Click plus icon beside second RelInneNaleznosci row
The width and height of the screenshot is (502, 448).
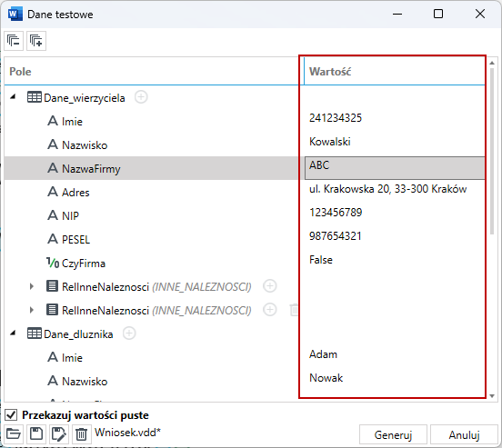(270, 310)
